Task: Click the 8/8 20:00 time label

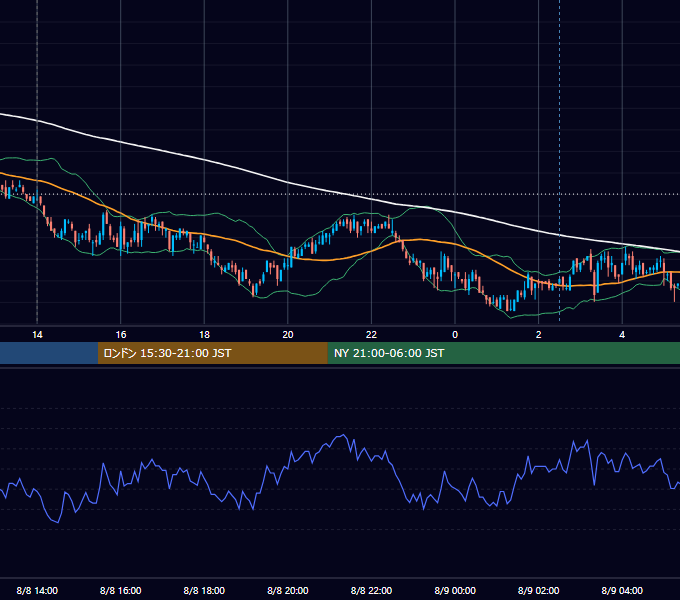Action: tap(288, 590)
